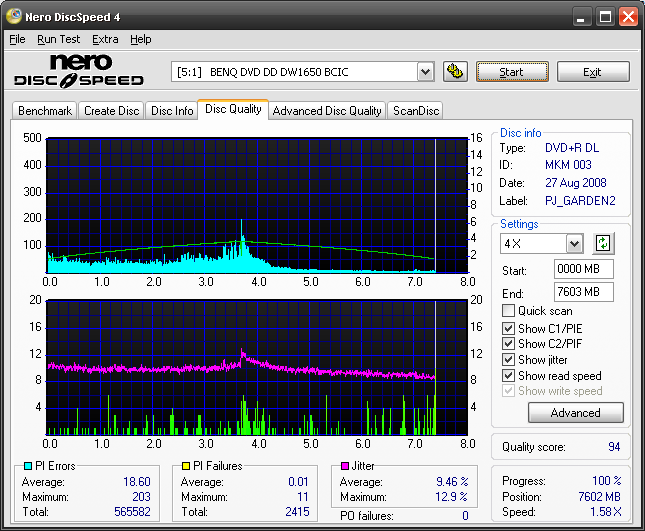
Task: Click the Jitter maximum 12.9 %
Action: click(x=451, y=497)
